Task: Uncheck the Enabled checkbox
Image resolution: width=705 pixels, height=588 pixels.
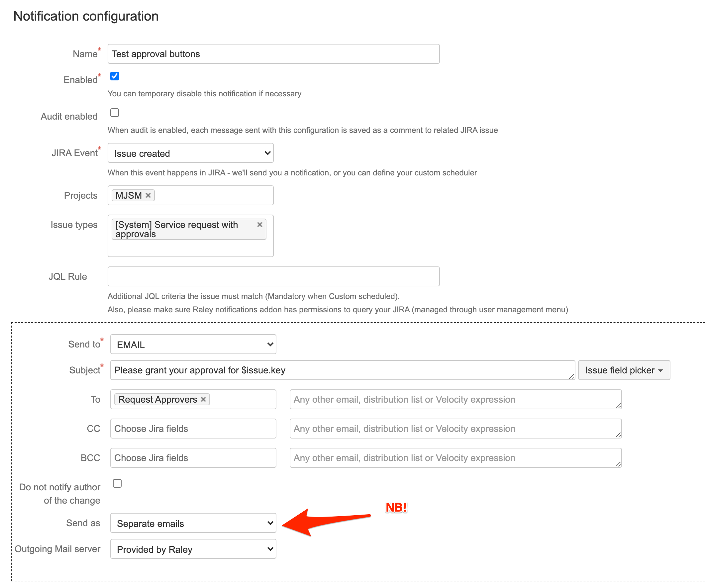Action: click(115, 76)
